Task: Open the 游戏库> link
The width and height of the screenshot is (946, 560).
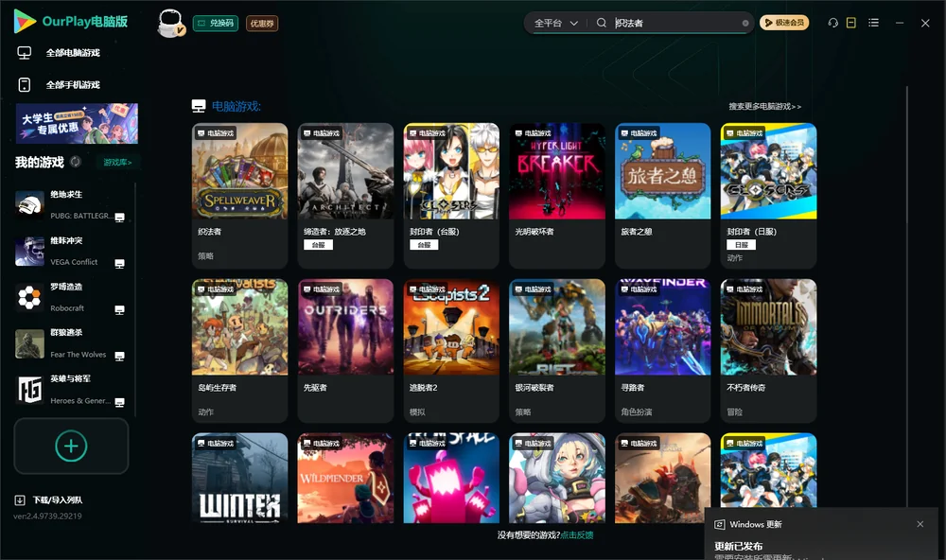Action: coord(117,162)
